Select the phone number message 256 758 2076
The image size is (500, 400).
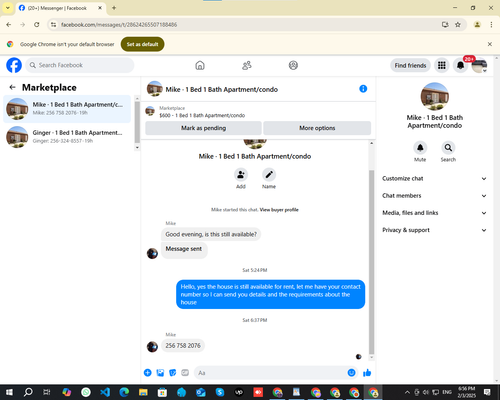tap(183, 346)
